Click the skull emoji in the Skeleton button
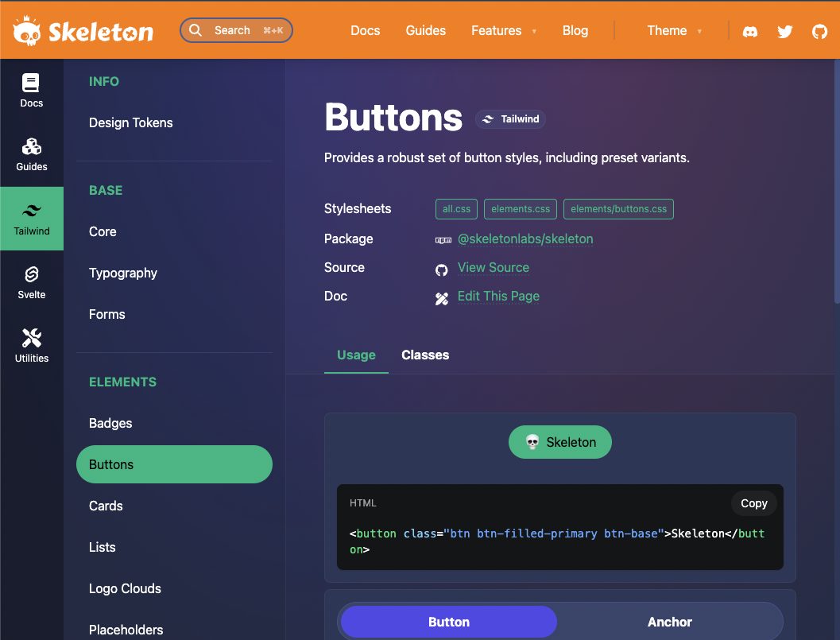The image size is (840, 640). click(532, 442)
